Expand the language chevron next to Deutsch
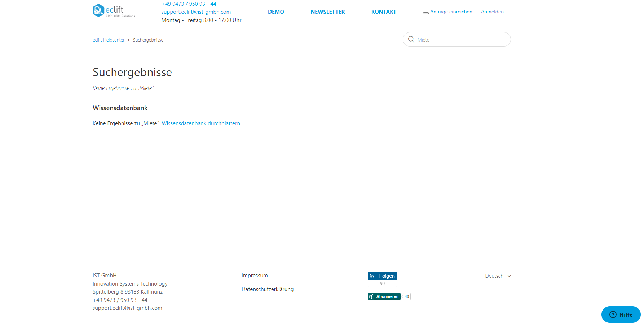The width and height of the screenshot is (644, 325). tap(509, 276)
